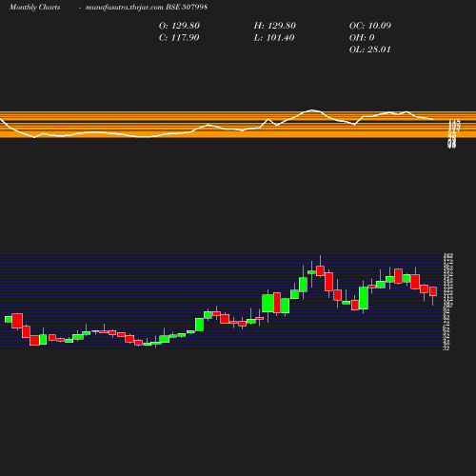476x476 pixels.
Task: Click the 'Monthly Charts' title text
Action: pyautogui.click(x=35, y=8)
